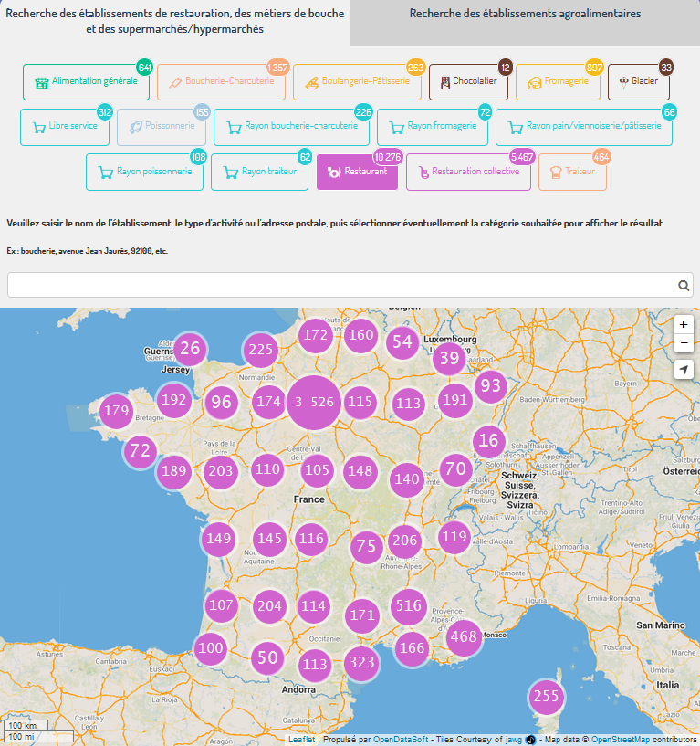
Task: Select the Alimentation générale category
Action: click(x=86, y=82)
